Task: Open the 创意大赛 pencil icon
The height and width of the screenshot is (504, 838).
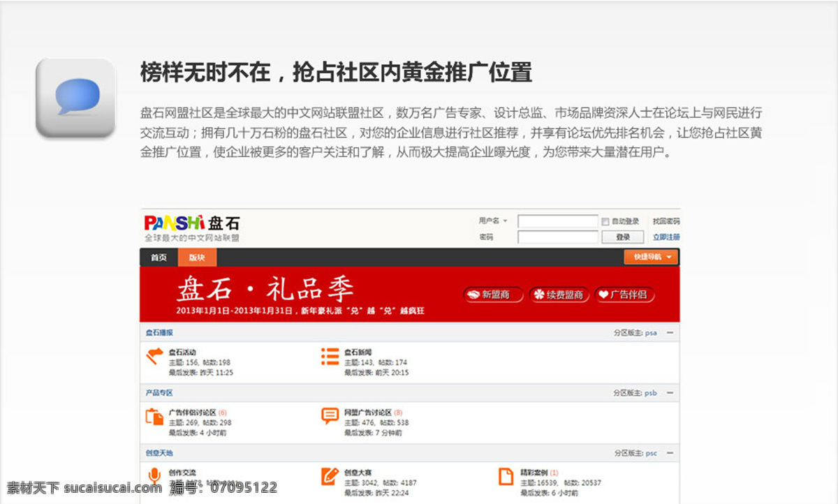Action: tap(330, 477)
